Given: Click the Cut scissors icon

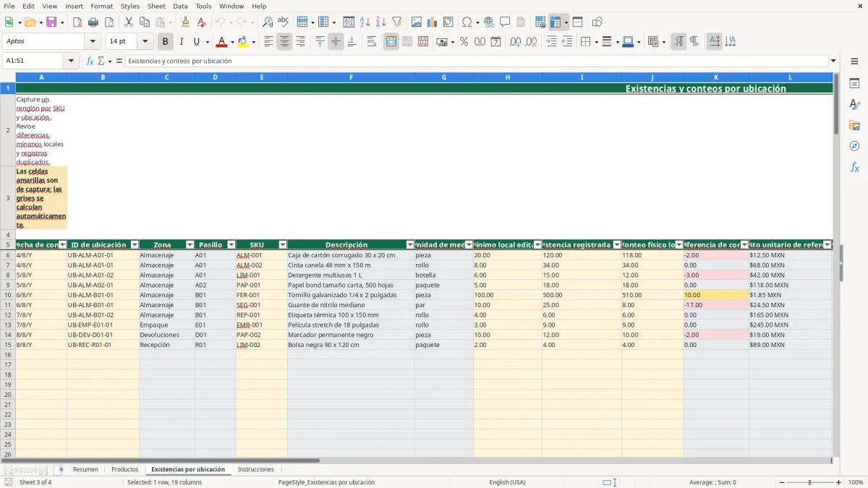Looking at the screenshot, I should (x=129, y=22).
